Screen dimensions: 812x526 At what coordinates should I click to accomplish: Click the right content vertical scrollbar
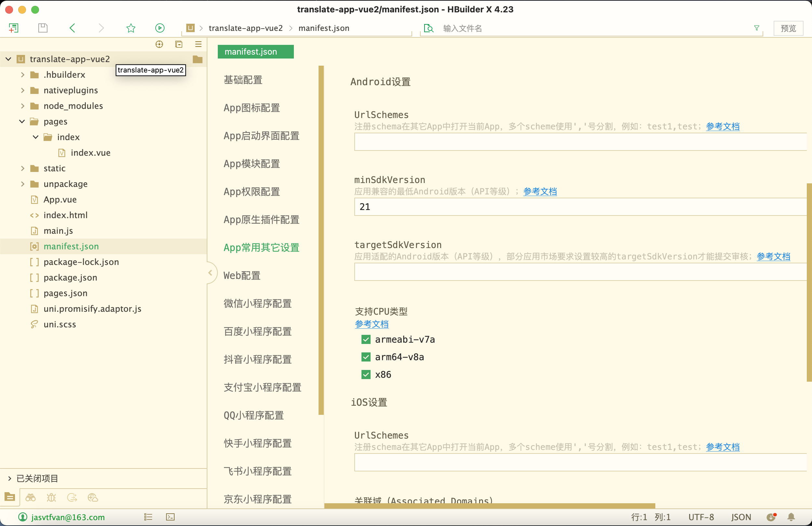(809, 283)
